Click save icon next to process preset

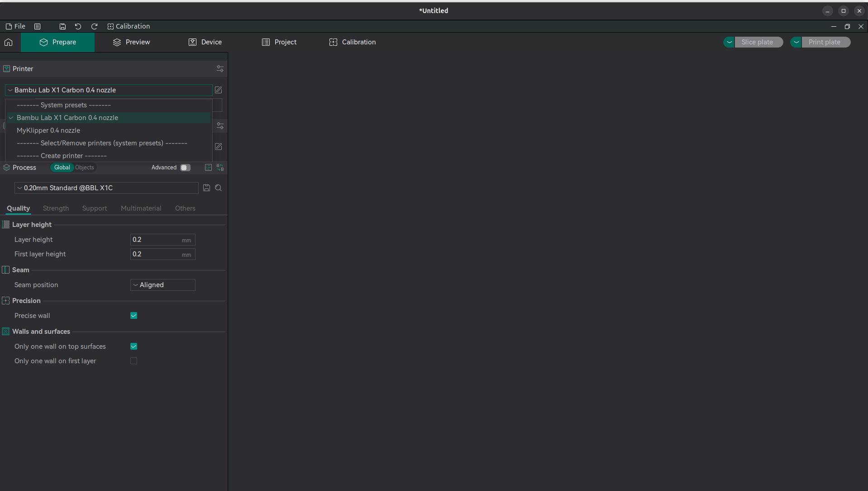pos(206,188)
